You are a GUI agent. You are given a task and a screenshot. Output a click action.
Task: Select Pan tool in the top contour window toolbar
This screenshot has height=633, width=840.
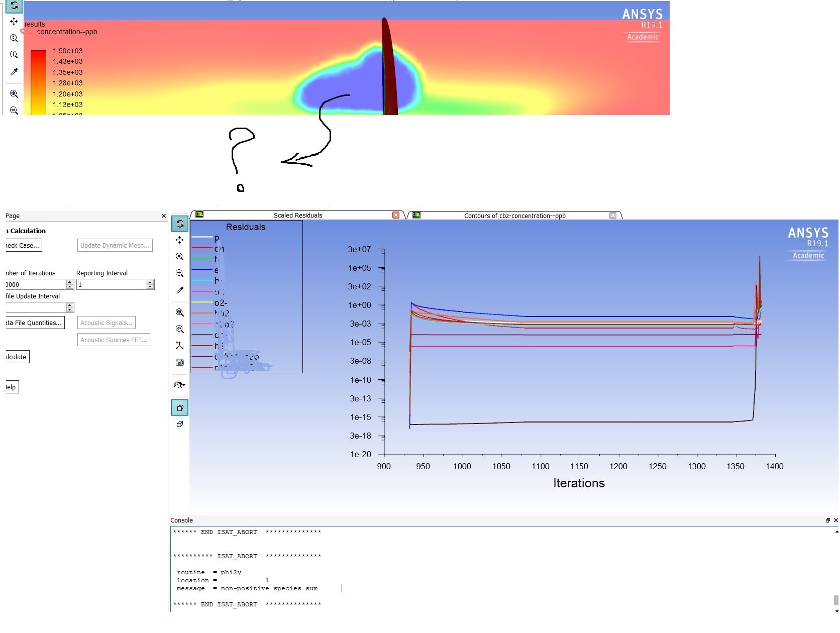point(14,22)
